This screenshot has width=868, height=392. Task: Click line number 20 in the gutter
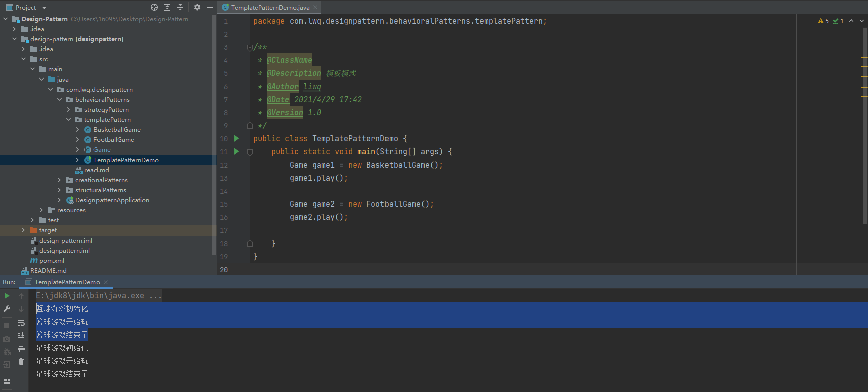[x=224, y=270]
